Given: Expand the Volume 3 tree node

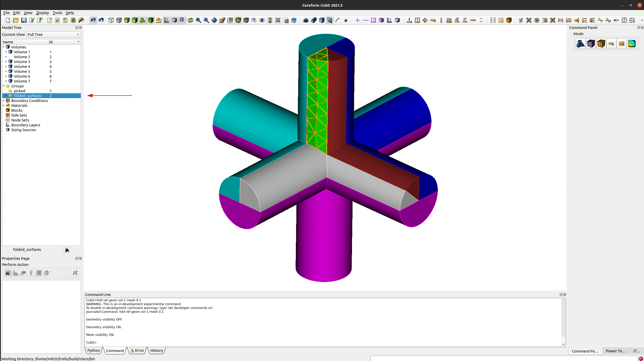Looking at the screenshot, I should click(x=6, y=61).
